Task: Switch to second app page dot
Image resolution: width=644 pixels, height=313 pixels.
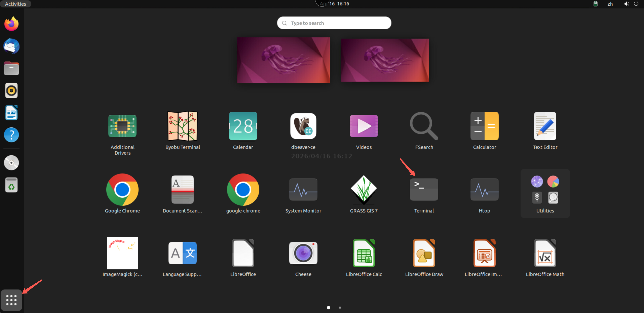Action: (x=340, y=307)
